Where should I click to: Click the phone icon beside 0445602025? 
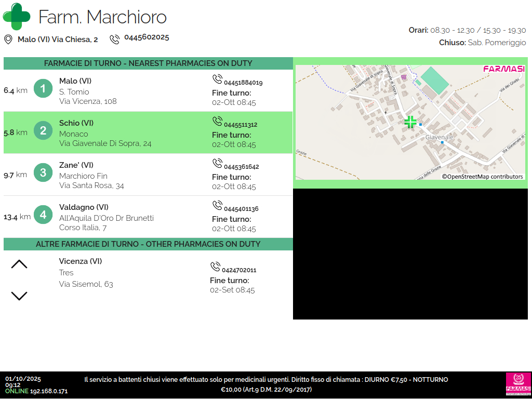click(115, 39)
